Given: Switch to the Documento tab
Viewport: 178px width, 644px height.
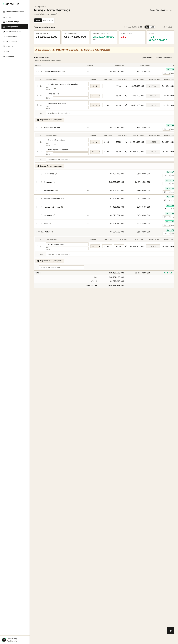Looking at the screenshot, I should [48, 21].
